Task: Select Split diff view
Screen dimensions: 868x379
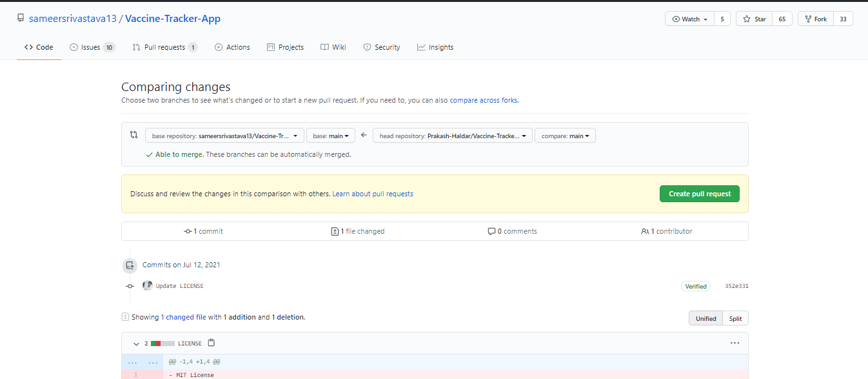Action: pos(736,318)
